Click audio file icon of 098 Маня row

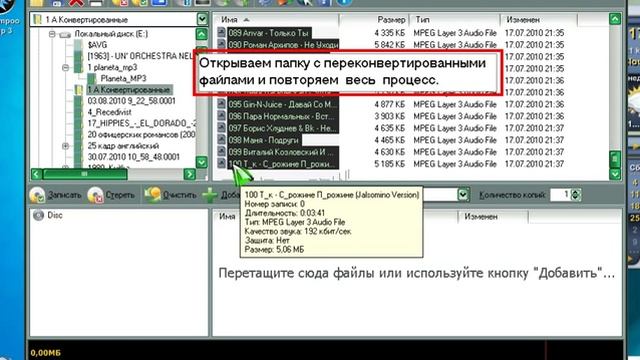tap(222, 140)
